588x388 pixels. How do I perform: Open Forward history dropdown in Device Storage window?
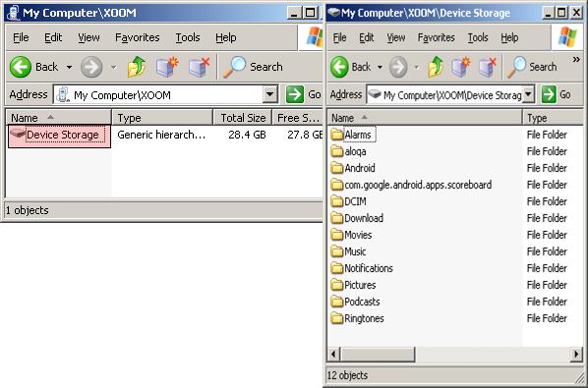pyautogui.click(x=416, y=68)
